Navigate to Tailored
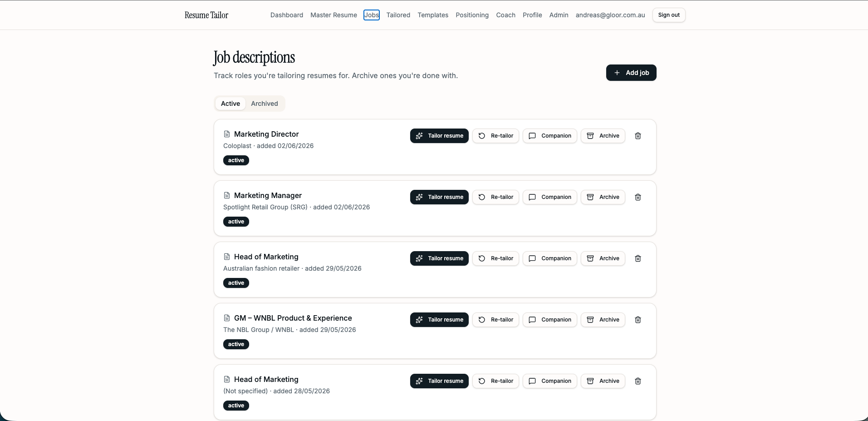The width and height of the screenshot is (868, 421). click(x=398, y=15)
